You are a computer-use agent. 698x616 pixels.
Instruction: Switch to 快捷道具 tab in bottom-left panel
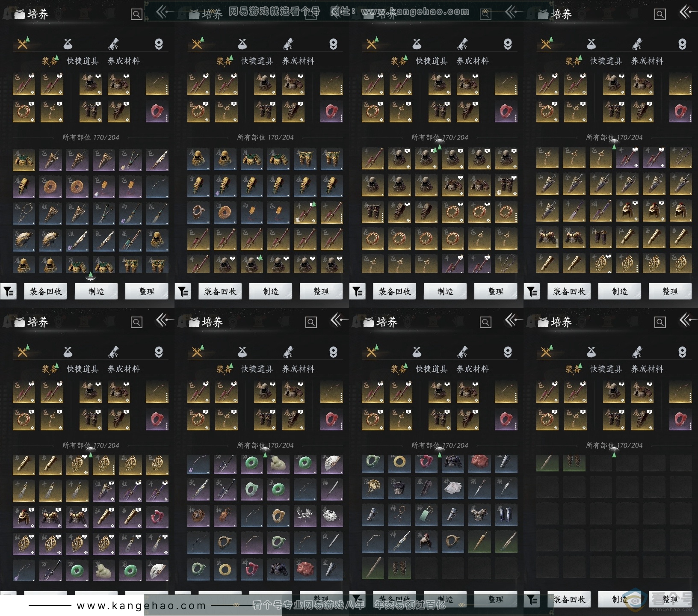click(83, 369)
